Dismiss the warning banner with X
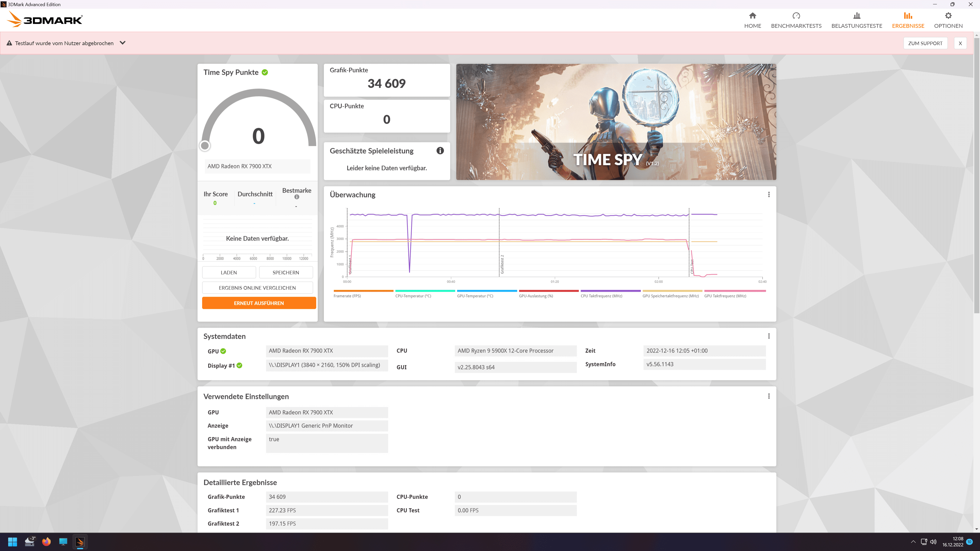 coord(960,43)
